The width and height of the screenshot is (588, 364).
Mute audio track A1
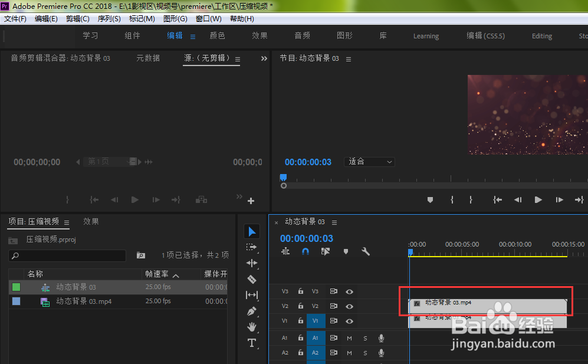(x=349, y=338)
